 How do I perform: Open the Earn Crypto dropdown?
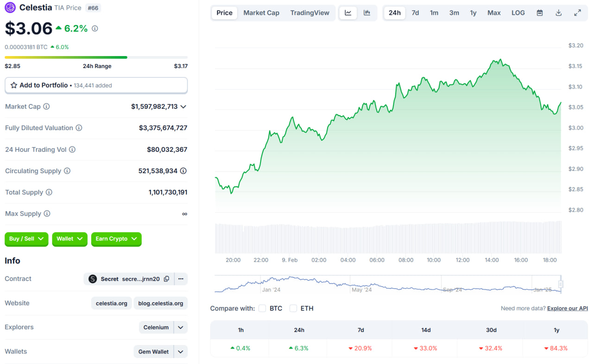tap(116, 239)
